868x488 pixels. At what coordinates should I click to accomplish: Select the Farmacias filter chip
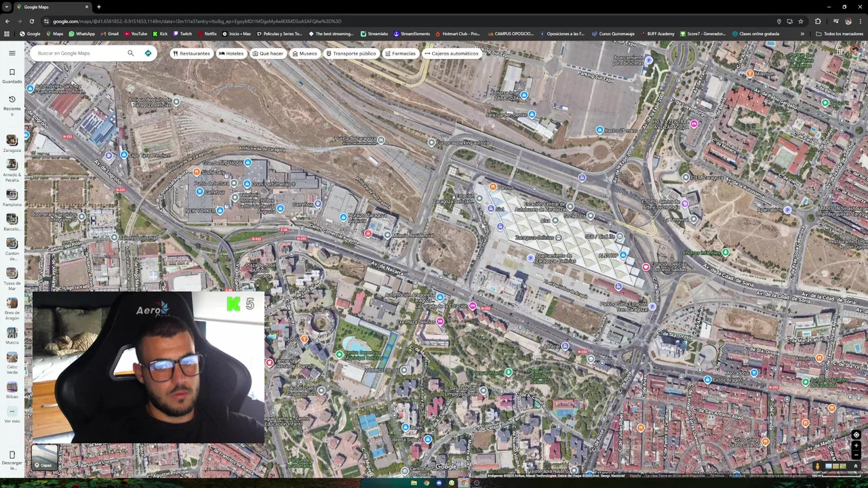[x=400, y=53]
